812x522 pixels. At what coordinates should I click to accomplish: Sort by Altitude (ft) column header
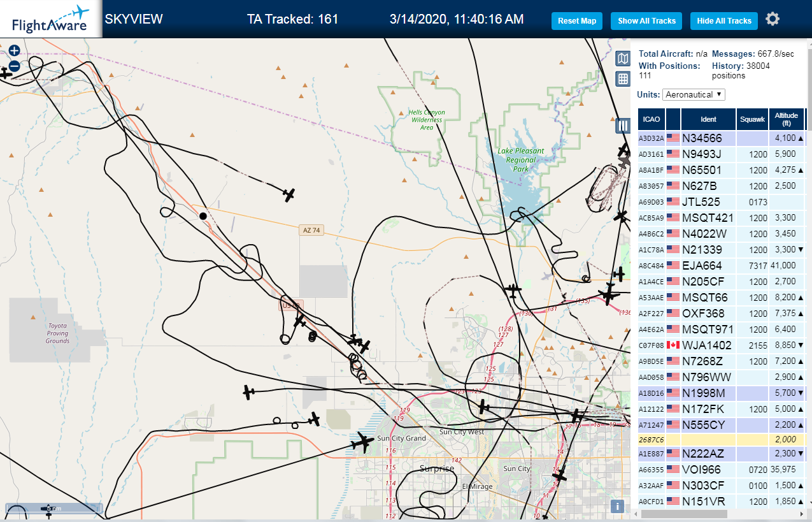787,119
